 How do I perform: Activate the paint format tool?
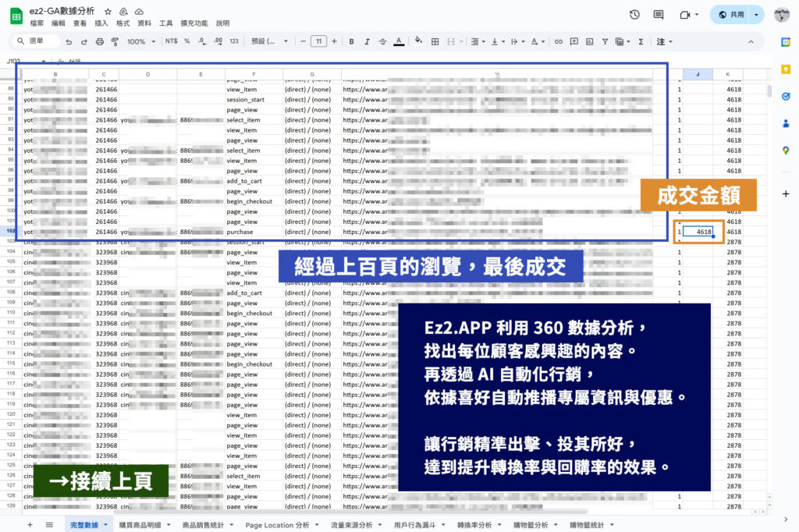tap(115, 42)
